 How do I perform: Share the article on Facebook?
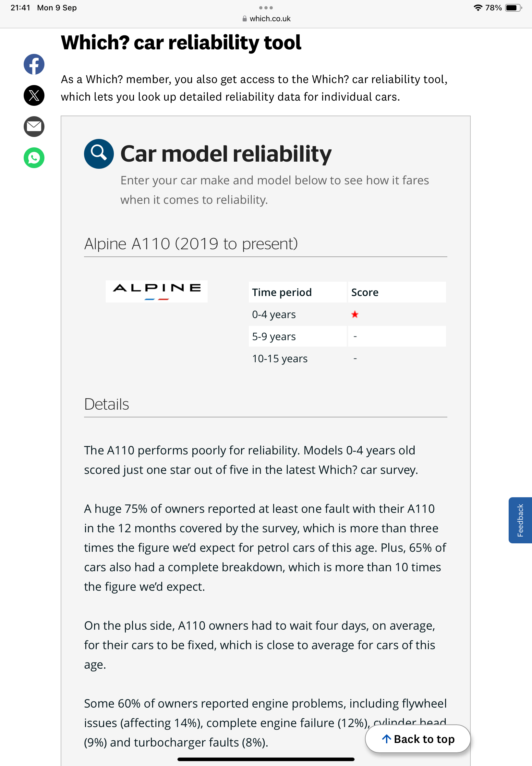tap(34, 64)
